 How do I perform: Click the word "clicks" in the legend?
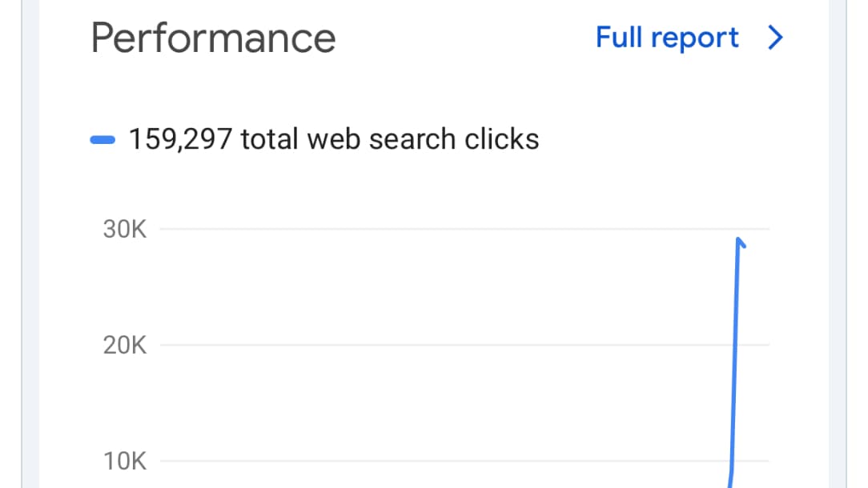[x=502, y=139]
